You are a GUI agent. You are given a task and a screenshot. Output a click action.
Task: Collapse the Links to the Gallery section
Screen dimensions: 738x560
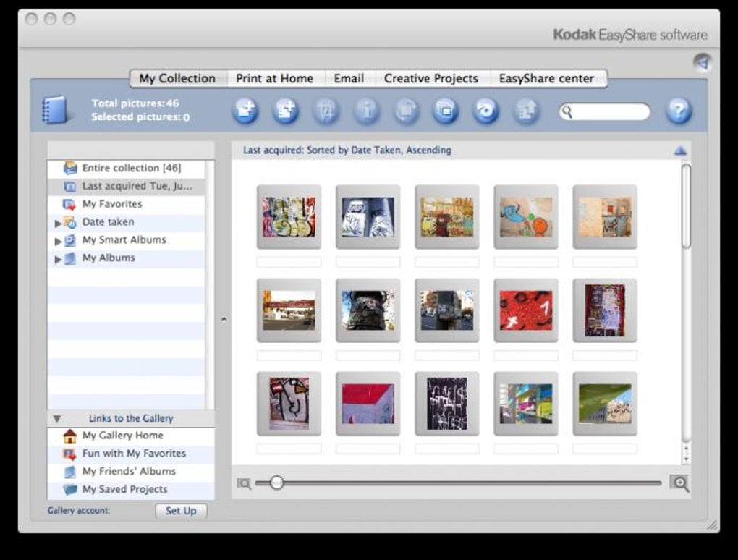point(57,418)
